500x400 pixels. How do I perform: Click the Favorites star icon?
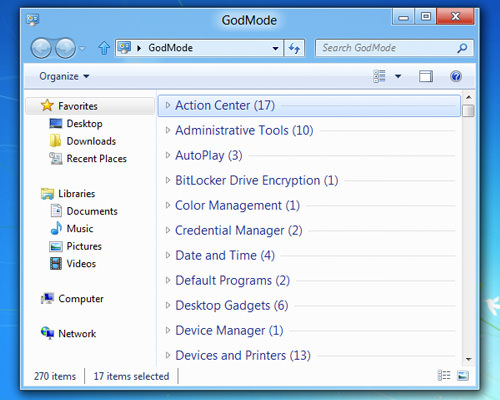47,105
